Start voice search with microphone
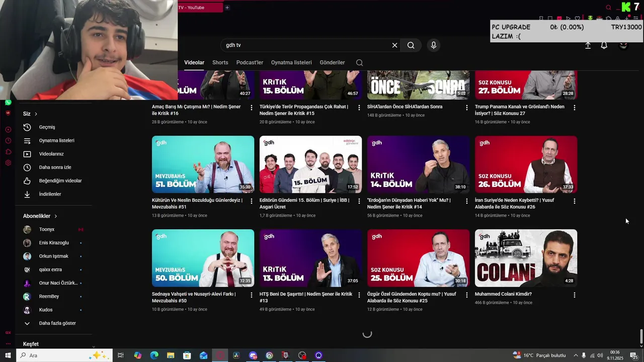The image size is (644, 362). tap(434, 45)
